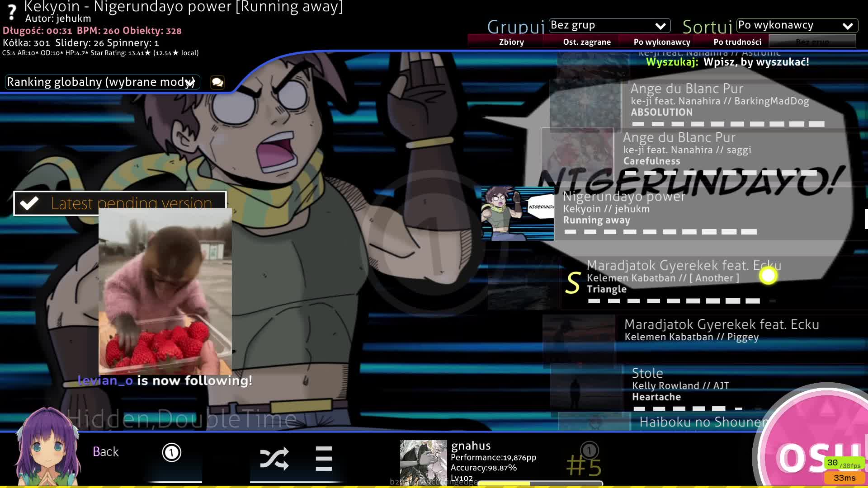Select Maradjatok Gyerekek Piggey beatmap
This screenshot has height=488, width=868.
pyautogui.click(x=705, y=339)
